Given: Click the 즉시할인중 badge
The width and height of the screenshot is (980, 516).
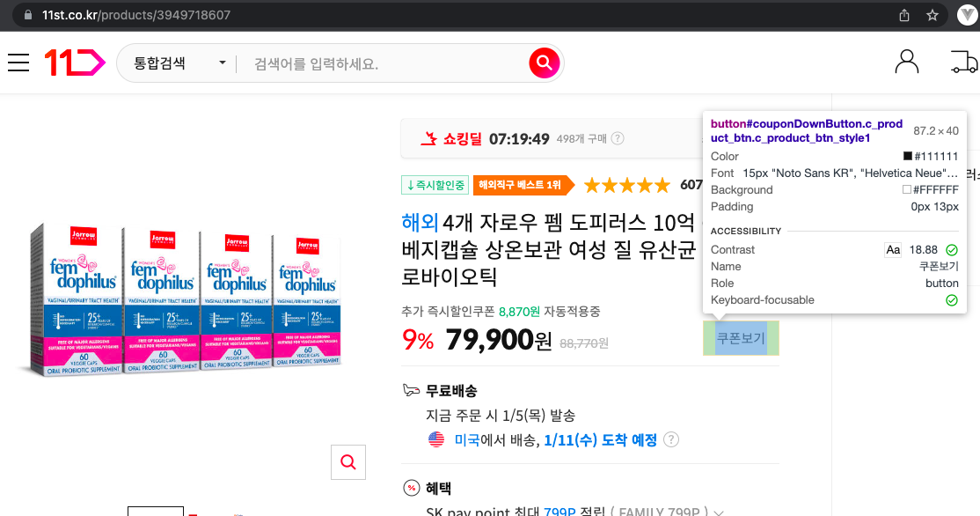Looking at the screenshot, I should click(435, 185).
